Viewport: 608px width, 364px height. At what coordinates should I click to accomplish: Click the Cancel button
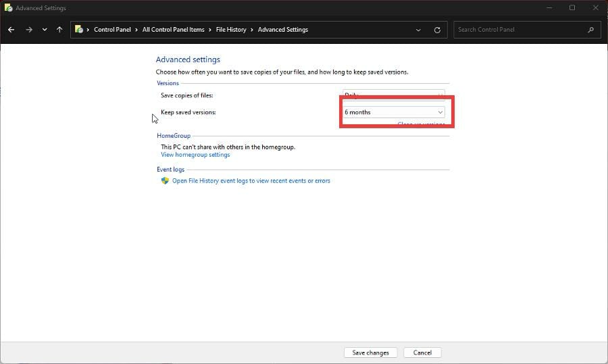(422, 353)
